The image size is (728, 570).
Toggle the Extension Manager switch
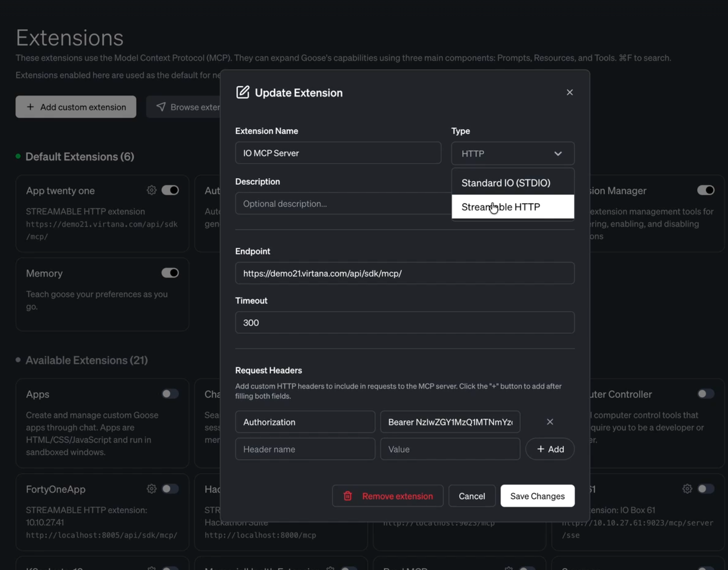pyautogui.click(x=706, y=190)
